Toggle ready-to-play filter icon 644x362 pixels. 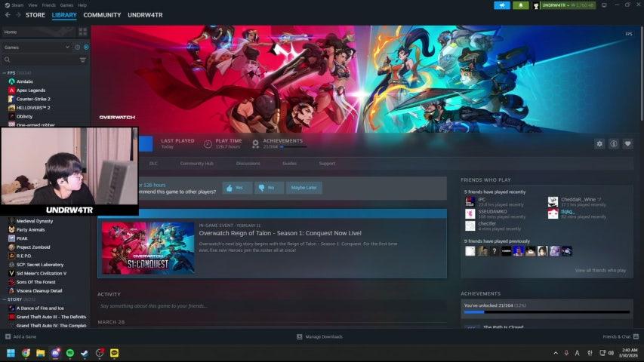click(86, 48)
